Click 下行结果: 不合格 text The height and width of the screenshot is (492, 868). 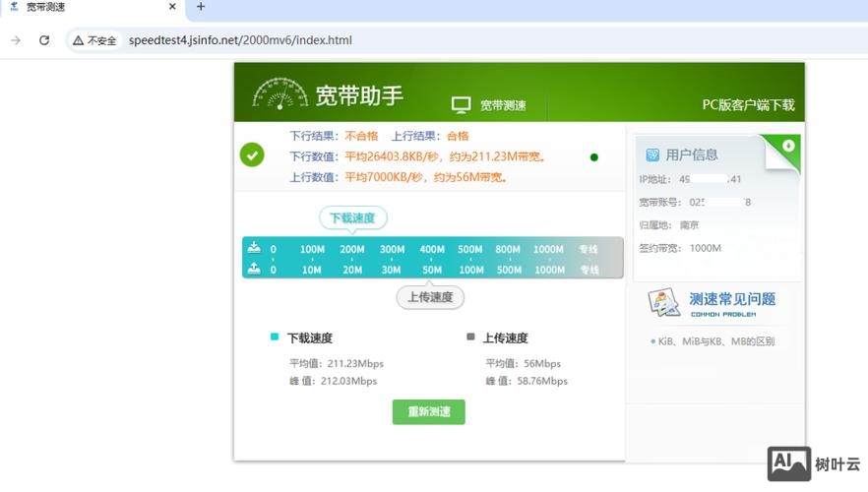(x=334, y=136)
